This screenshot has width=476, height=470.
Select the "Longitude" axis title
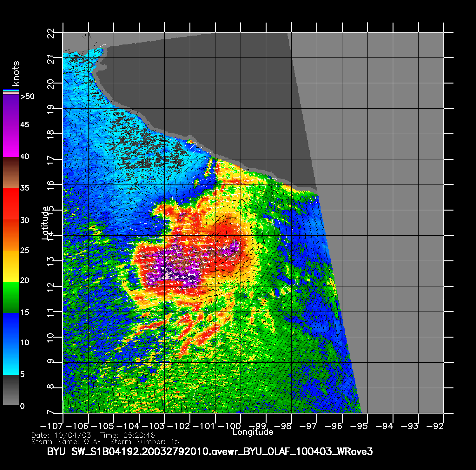pyautogui.click(x=253, y=432)
